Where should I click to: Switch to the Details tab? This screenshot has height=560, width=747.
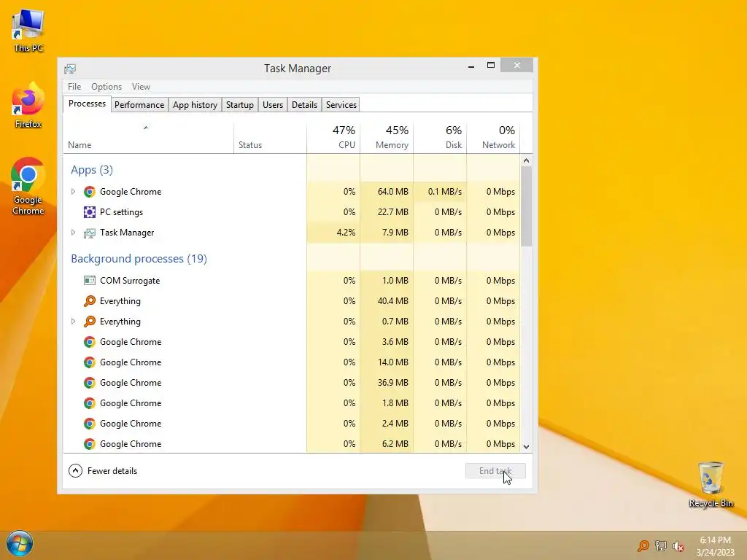pyautogui.click(x=304, y=105)
